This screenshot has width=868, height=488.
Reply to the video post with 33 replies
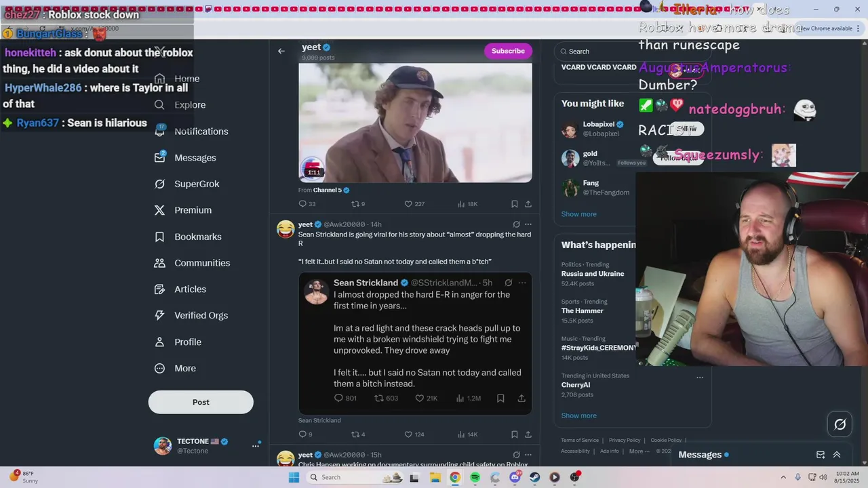click(307, 204)
